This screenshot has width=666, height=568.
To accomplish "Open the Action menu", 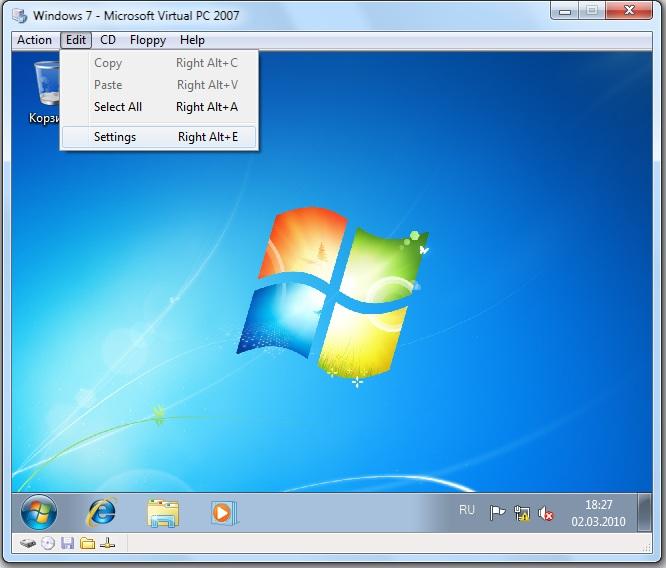I will (x=34, y=40).
